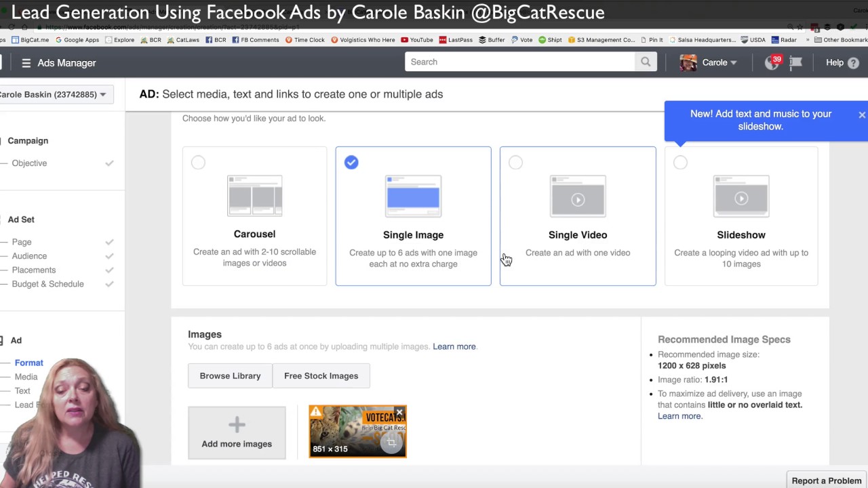Click Add more images button

pyautogui.click(x=237, y=432)
